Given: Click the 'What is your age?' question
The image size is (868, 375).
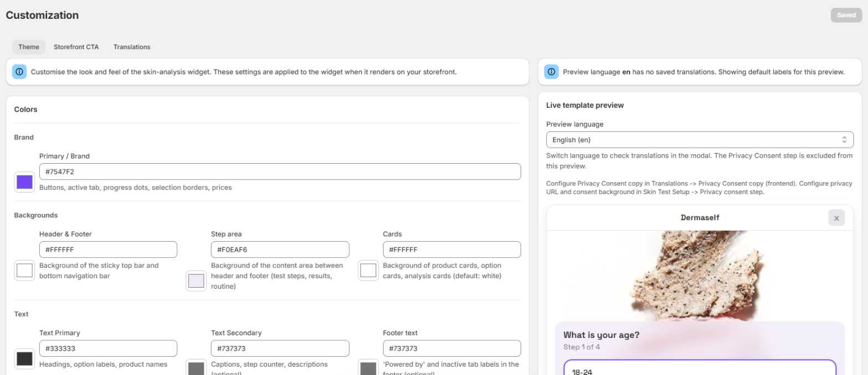Looking at the screenshot, I should pyautogui.click(x=601, y=335).
